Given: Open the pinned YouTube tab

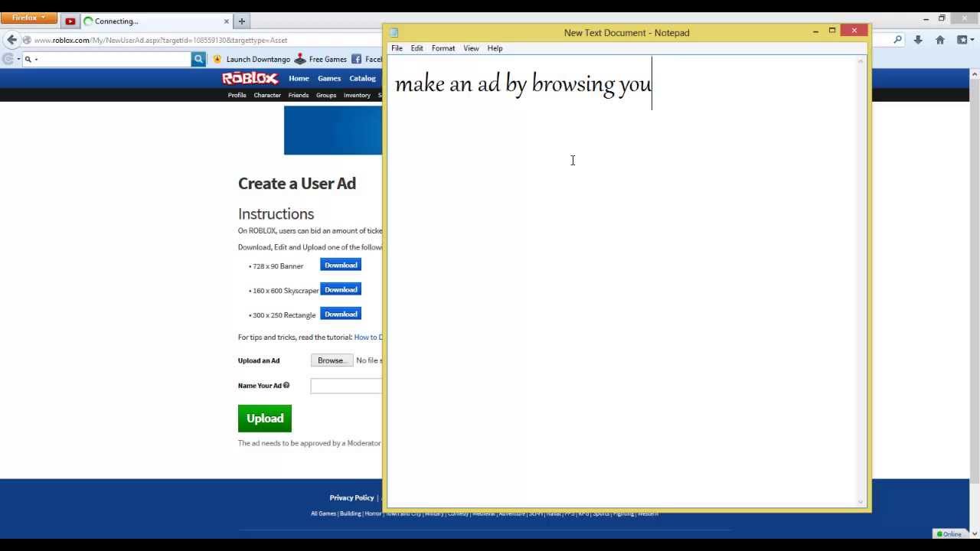Looking at the screenshot, I should tap(70, 21).
